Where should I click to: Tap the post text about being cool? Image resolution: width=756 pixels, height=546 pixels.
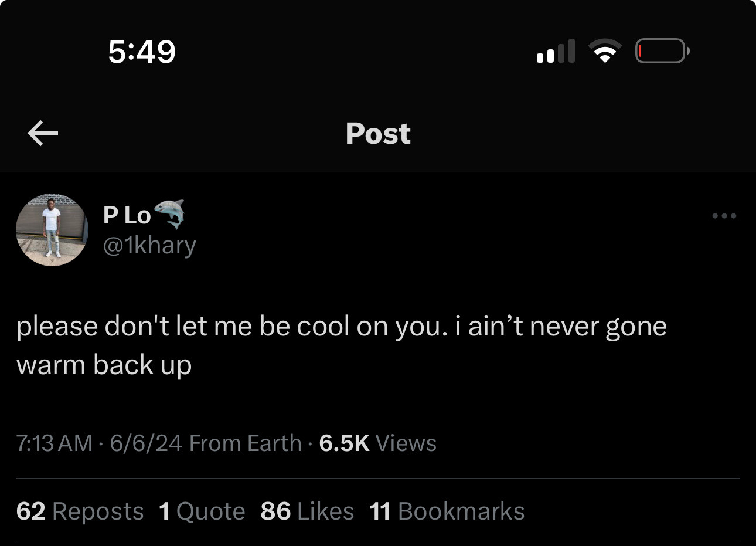(x=341, y=345)
